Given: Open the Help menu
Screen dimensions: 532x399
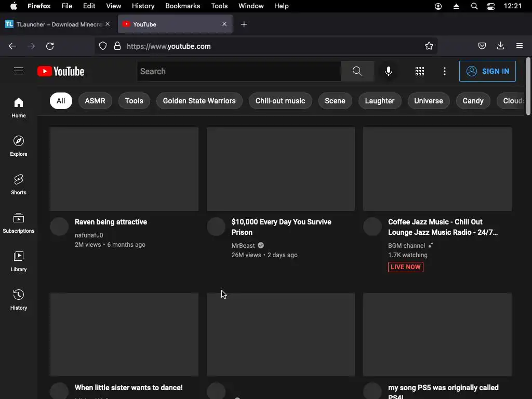Looking at the screenshot, I should (281, 6).
